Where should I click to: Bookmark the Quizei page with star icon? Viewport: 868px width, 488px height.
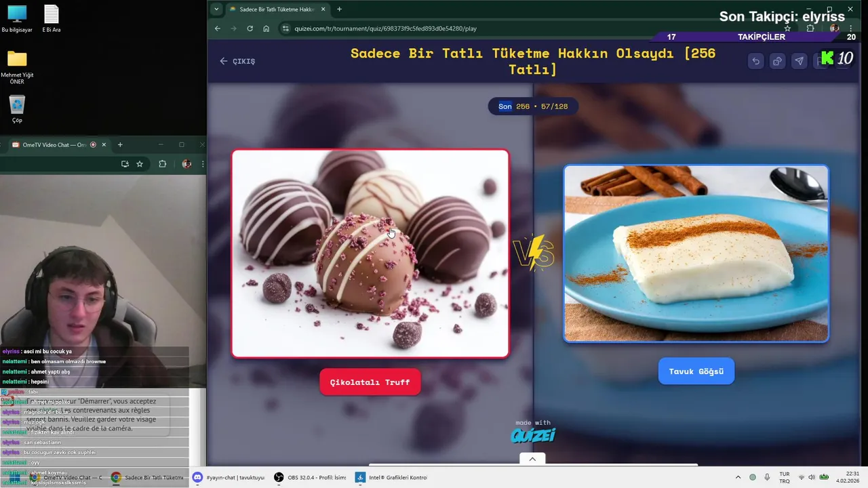(787, 28)
